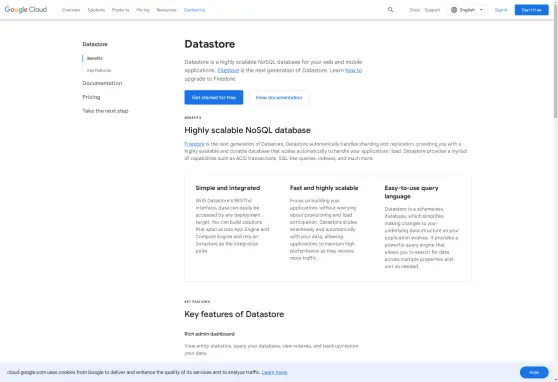558x382 pixels.
Task: Dismiss cookie banner with Hide button
Action: [x=534, y=372]
